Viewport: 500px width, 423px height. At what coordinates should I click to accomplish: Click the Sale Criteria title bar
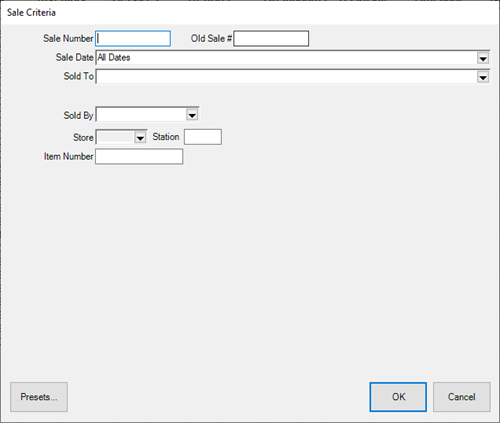point(250,13)
